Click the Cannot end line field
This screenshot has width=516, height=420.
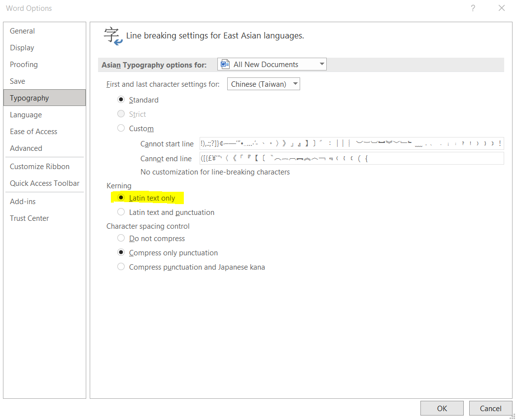351,158
